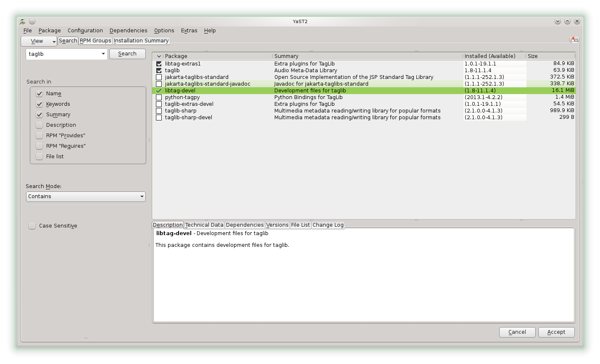Open the Dependencies menu in menu bar

coord(129,31)
